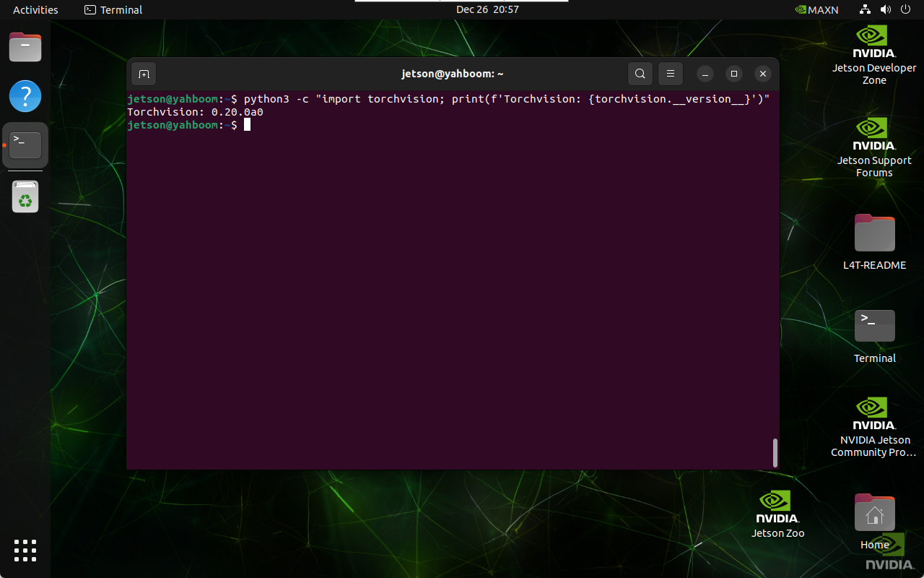Show all applications from the dock grid

click(25, 551)
